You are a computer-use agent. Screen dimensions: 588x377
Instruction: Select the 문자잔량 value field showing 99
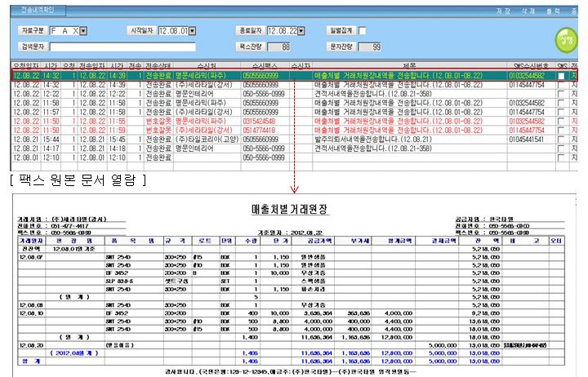point(369,47)
